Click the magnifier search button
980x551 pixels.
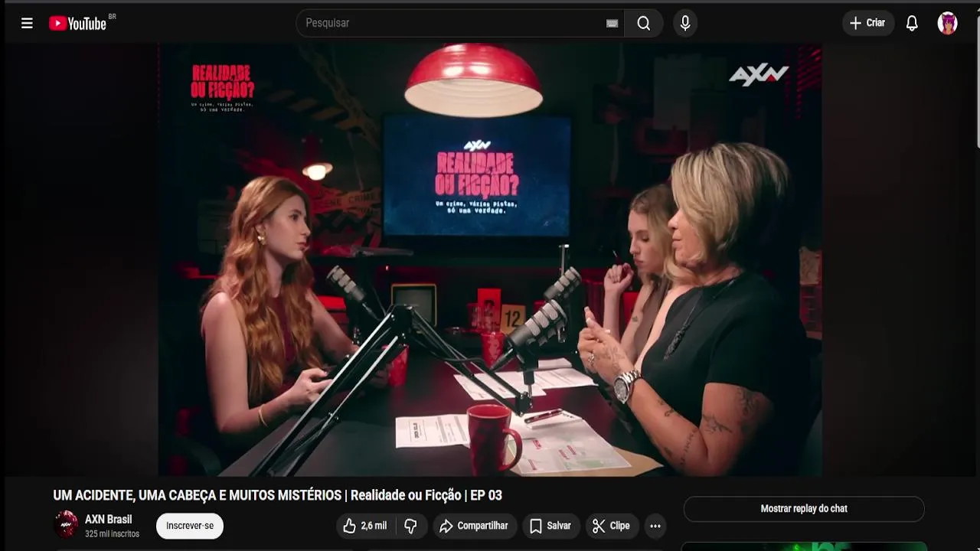coord(644,23)
